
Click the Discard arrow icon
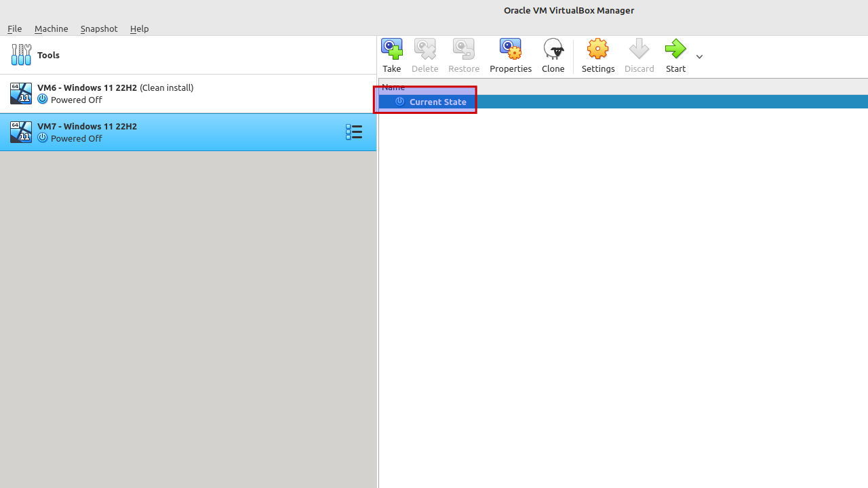click(639, 49)
